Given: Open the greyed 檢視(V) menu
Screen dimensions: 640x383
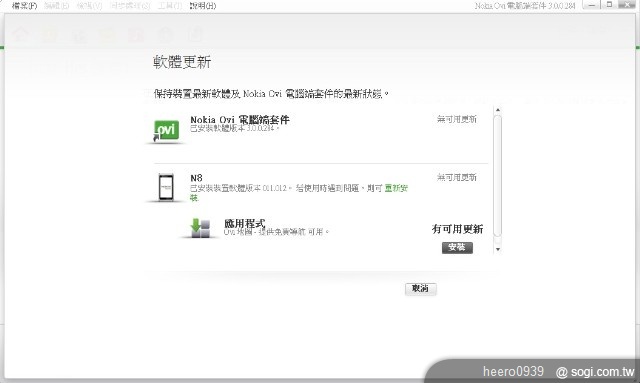Looking at the screenshot, I should tap(89, 6).
